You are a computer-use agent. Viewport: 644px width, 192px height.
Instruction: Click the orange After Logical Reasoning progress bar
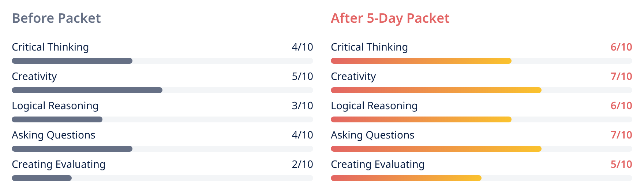click(x=421, y=119)
